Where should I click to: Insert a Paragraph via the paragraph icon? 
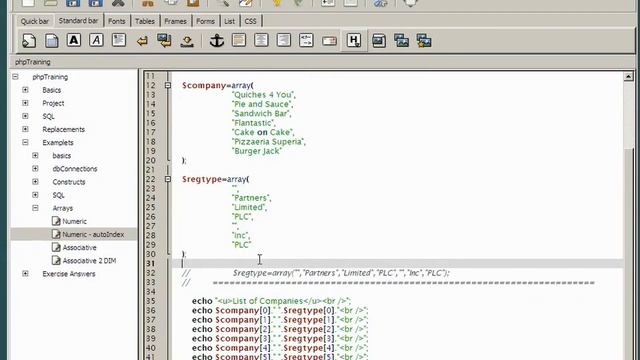(119, 40)
